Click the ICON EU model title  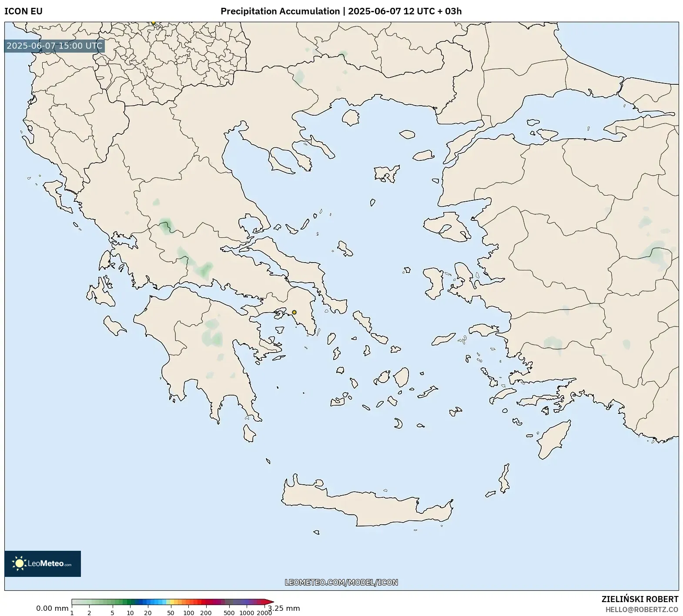[x=23, y=11]
